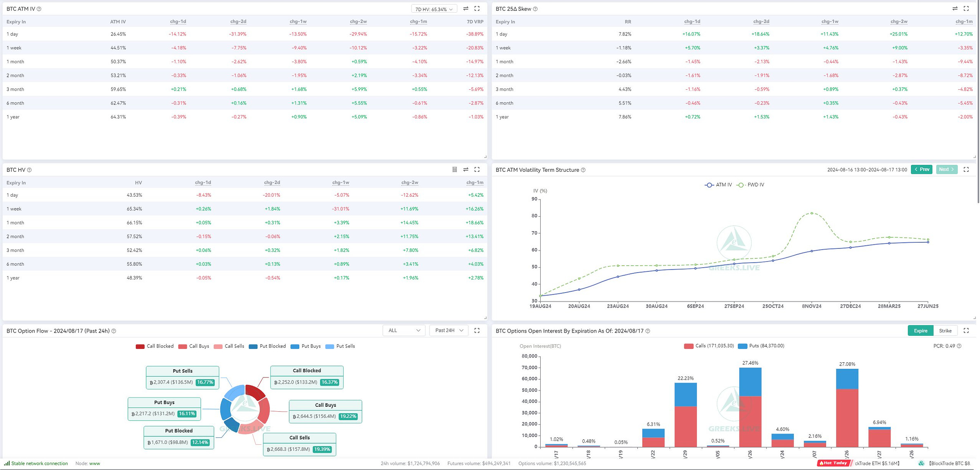The image size is (980, 470).
Task: Click resize handle corner of BTC ATM IV panel
Action: [x=485, y=157]
